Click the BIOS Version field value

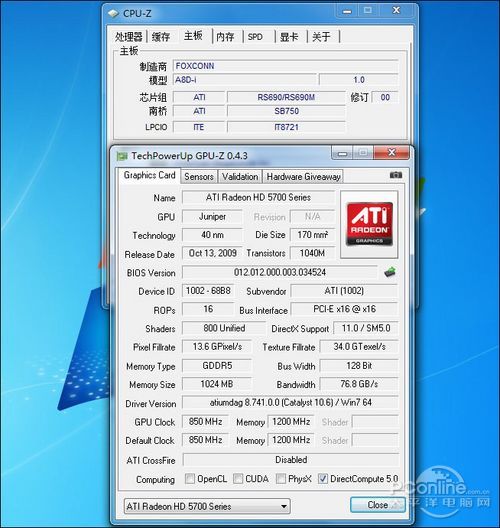pos(280,272)
